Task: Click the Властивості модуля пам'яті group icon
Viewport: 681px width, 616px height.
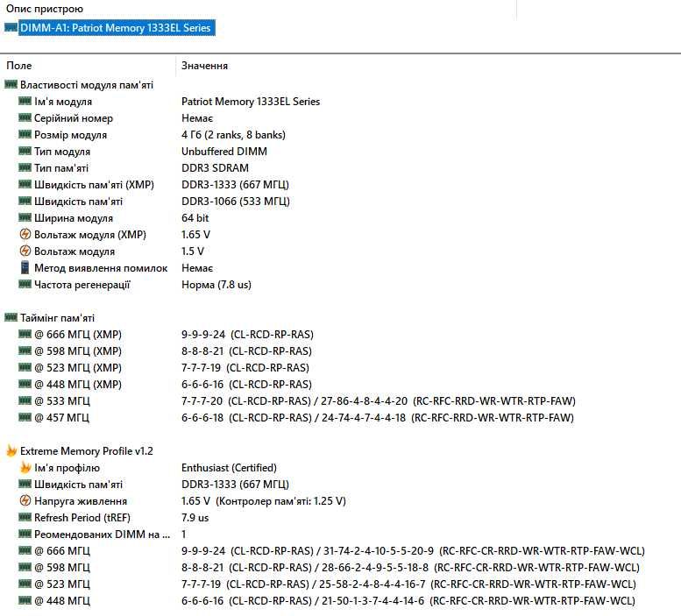Action: [x=11, y=84]
